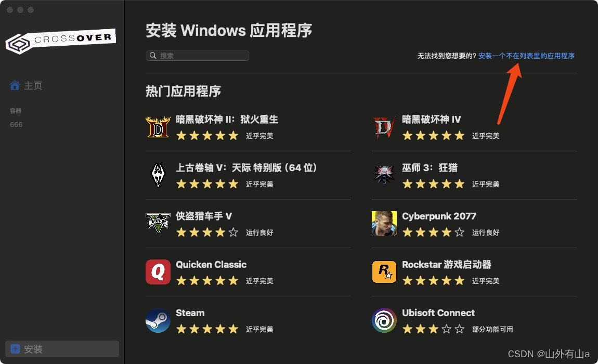Image resolution: width=598 pixels, height=364 pixels.
Task: Click the Grand Theft Auto V icon
Action: [x=158, y=223]
